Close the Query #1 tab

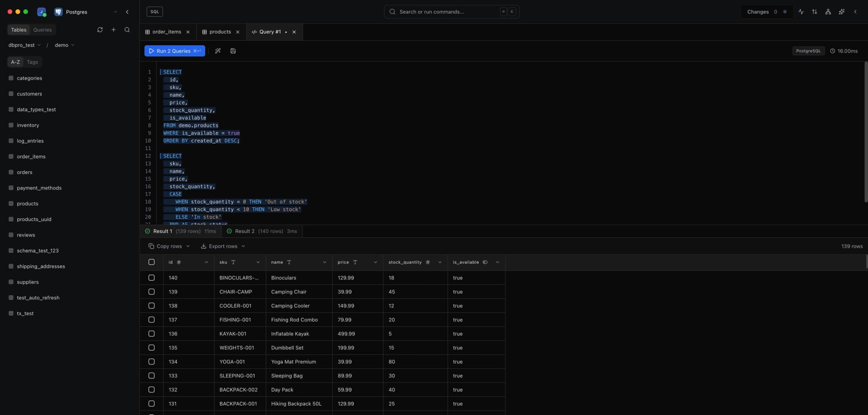[x=294, y=32]
